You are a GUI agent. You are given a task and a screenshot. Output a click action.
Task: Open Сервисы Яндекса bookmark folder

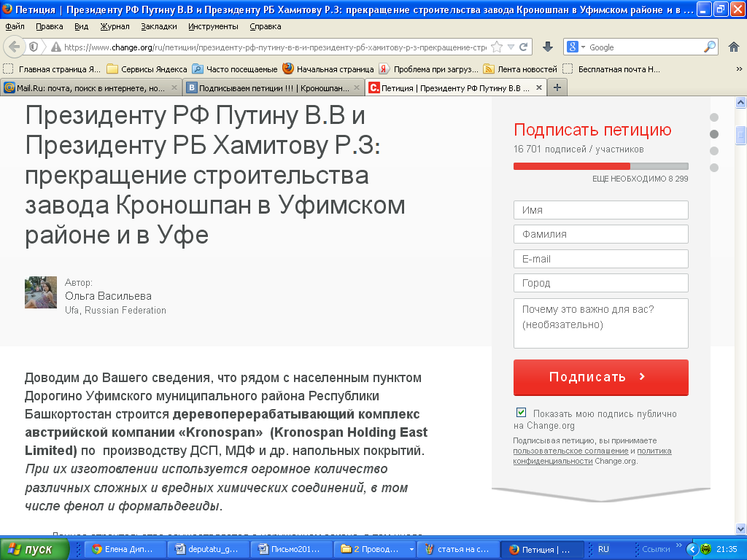click(147, 69)
